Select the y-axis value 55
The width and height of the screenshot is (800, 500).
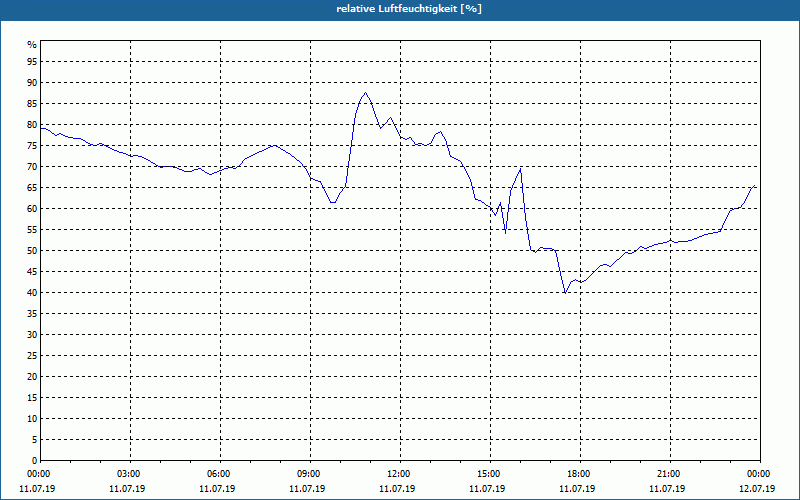click(32, 230)
